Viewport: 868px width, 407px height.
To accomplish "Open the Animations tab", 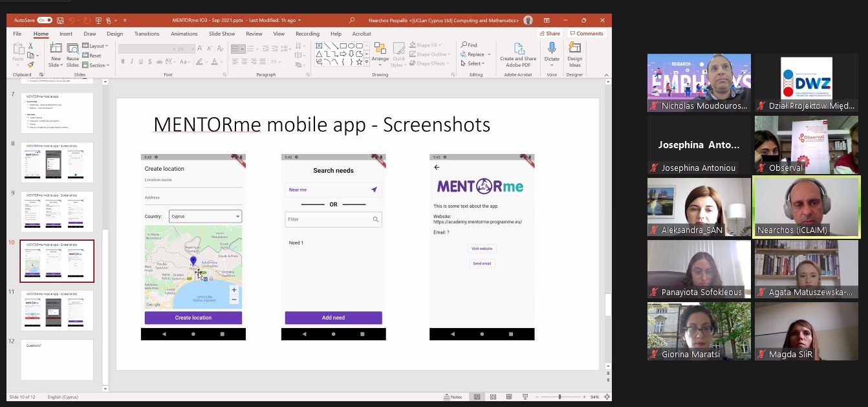I will (184, 34).
